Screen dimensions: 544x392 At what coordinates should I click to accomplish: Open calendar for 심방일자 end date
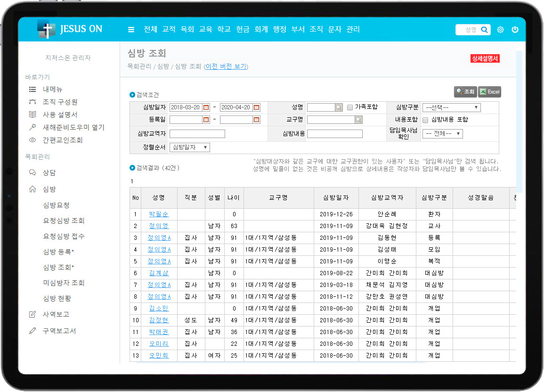pyautogui.click(x=256, y=107)
